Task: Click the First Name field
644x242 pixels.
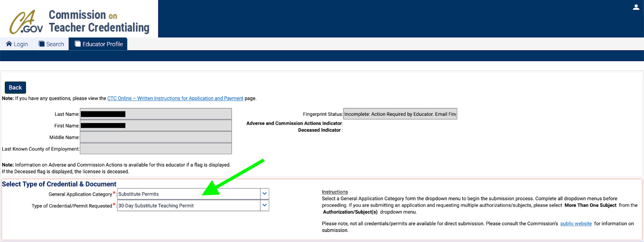Action: point(156,125)
